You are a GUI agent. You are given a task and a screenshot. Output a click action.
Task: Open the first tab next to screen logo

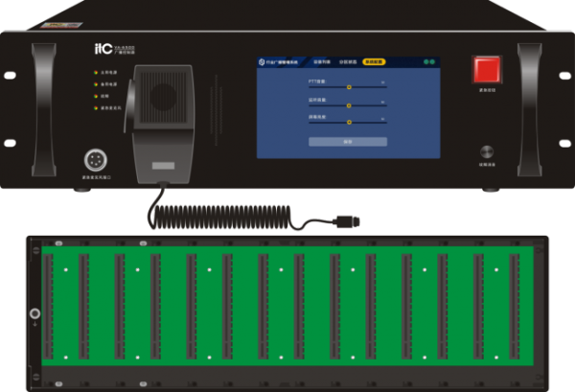322,62
